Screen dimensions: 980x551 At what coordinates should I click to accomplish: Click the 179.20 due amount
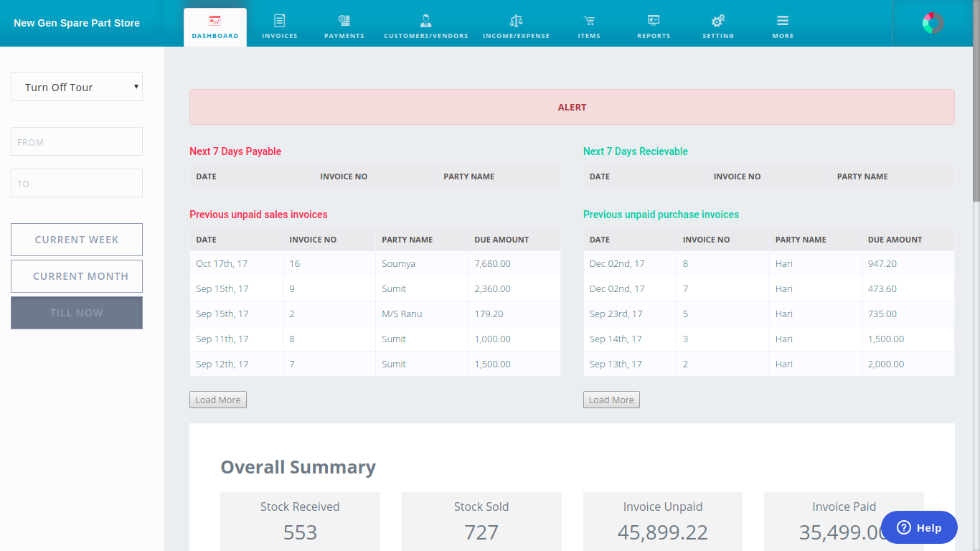click(x=489, y=314)
